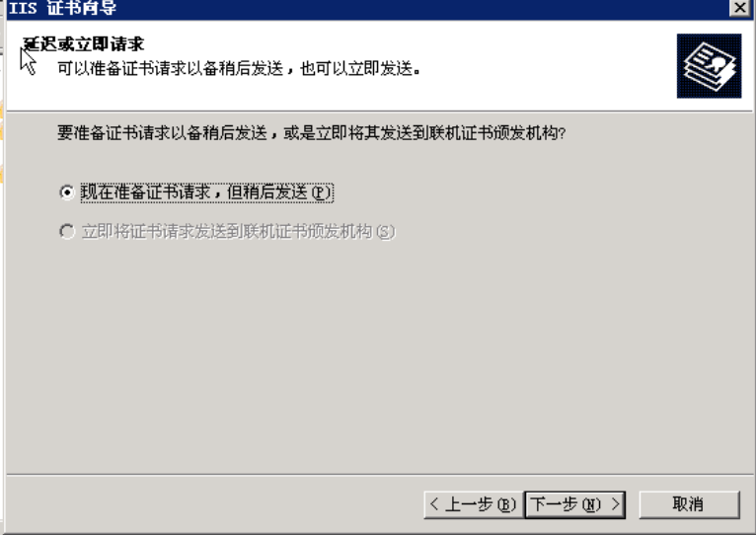This screenshot has height=535, width=756.
Task: Click the (B) accelerator on the back button
Action: coord(506,504)
